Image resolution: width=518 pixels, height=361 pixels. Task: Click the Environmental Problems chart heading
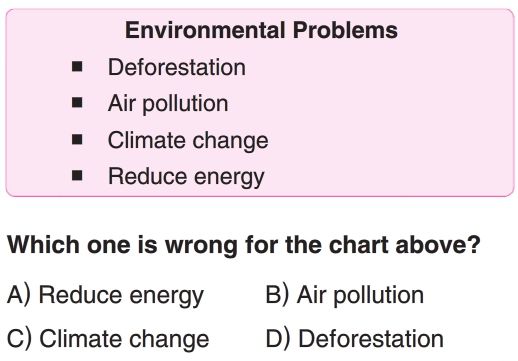261,30
